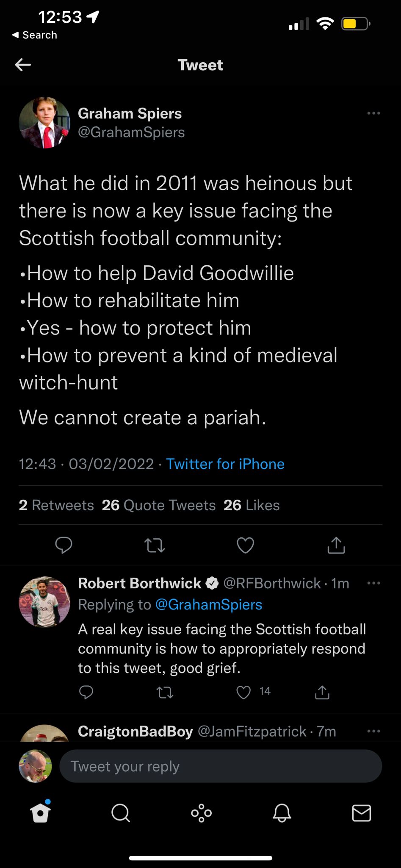Go to the Home tab

click(40, 813)
